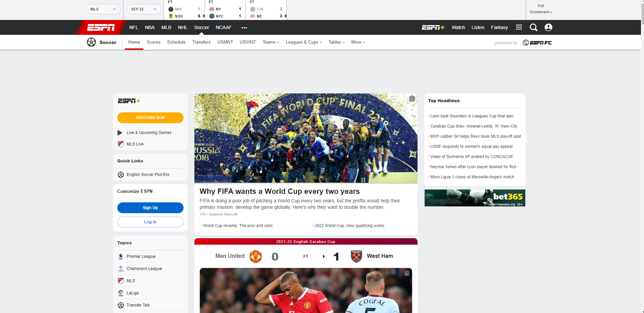
Task: Click the ESPN logo in the navigation bar
Action: click(101, 27)
